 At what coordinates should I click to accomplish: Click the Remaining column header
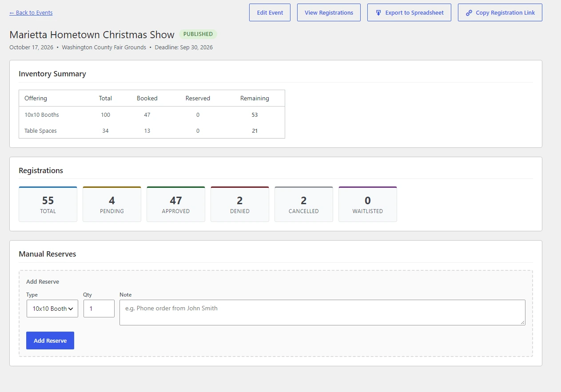tap(255, 98)
